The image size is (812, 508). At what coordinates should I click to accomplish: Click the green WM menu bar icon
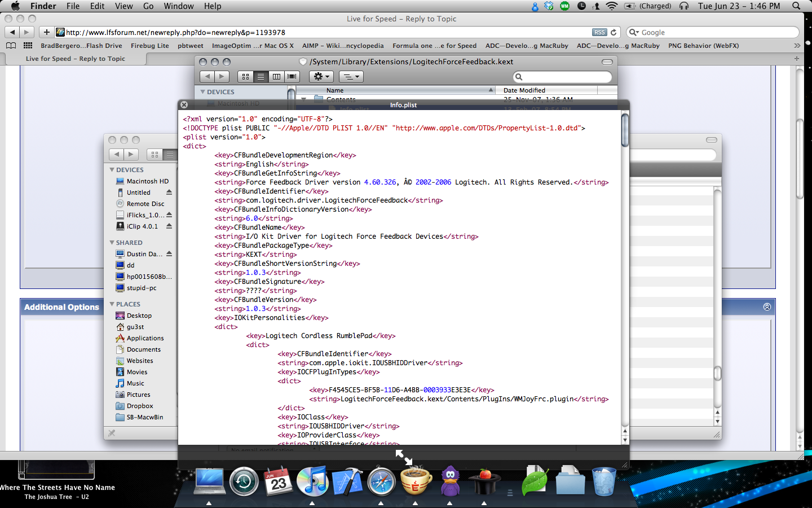pyautogui.click(x=564, y=6)
